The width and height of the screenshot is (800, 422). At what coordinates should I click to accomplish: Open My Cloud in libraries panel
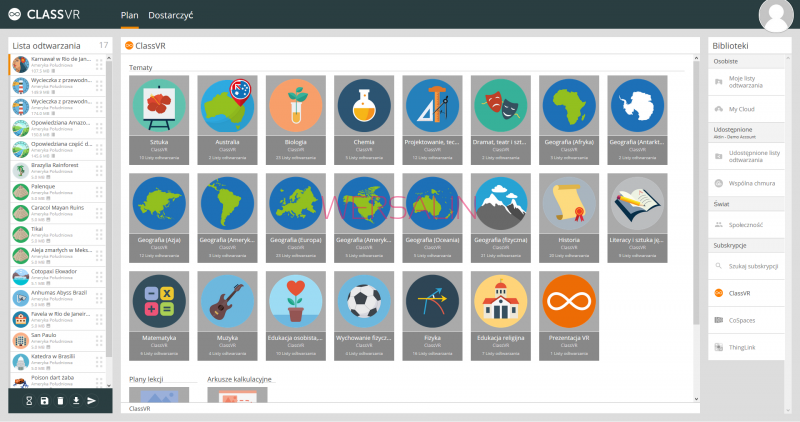(743, 108)
